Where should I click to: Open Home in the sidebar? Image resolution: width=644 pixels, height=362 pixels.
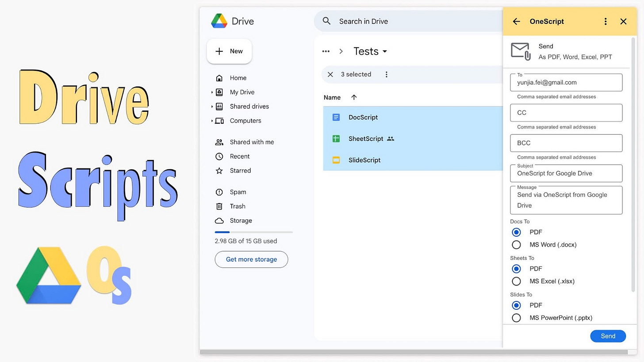(x=238, y=78)
